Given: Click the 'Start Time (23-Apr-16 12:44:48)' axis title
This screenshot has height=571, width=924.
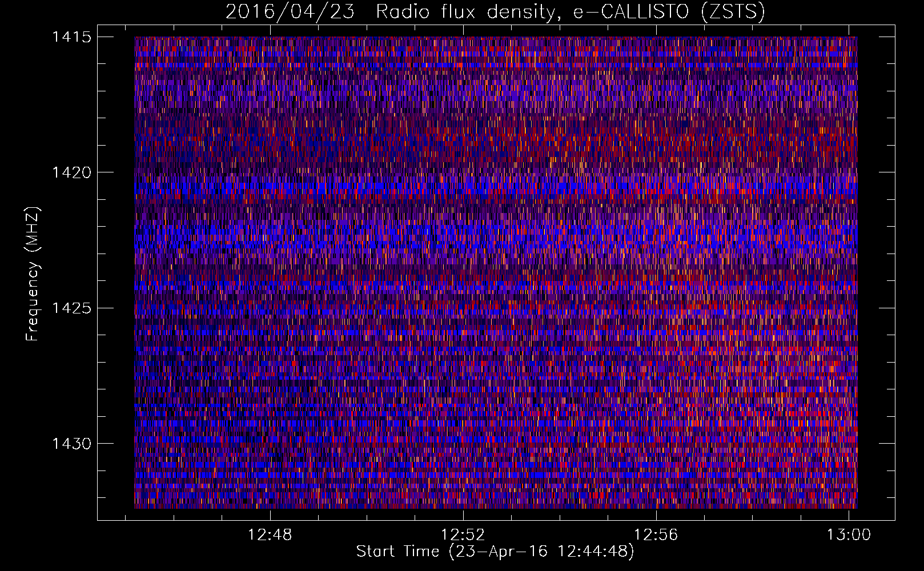Looking at the screenshot, I should (x=495, y=552).
